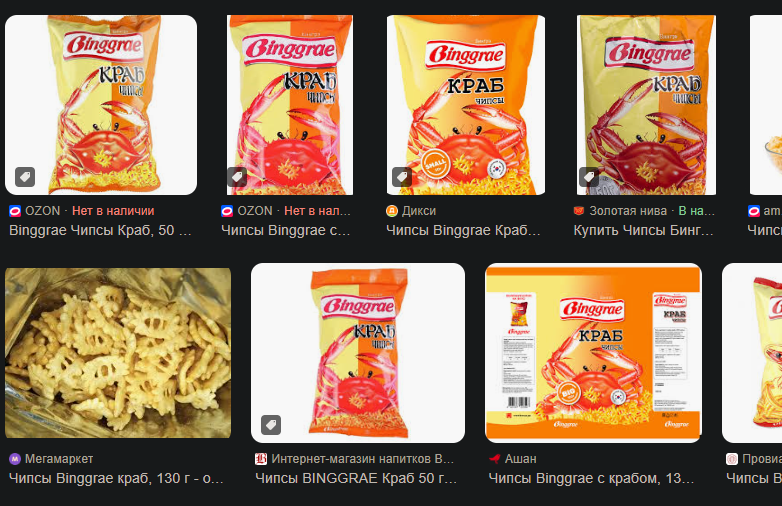Open link "Binggrae Чипсы Краб, 50"

[x=100, y=230]
